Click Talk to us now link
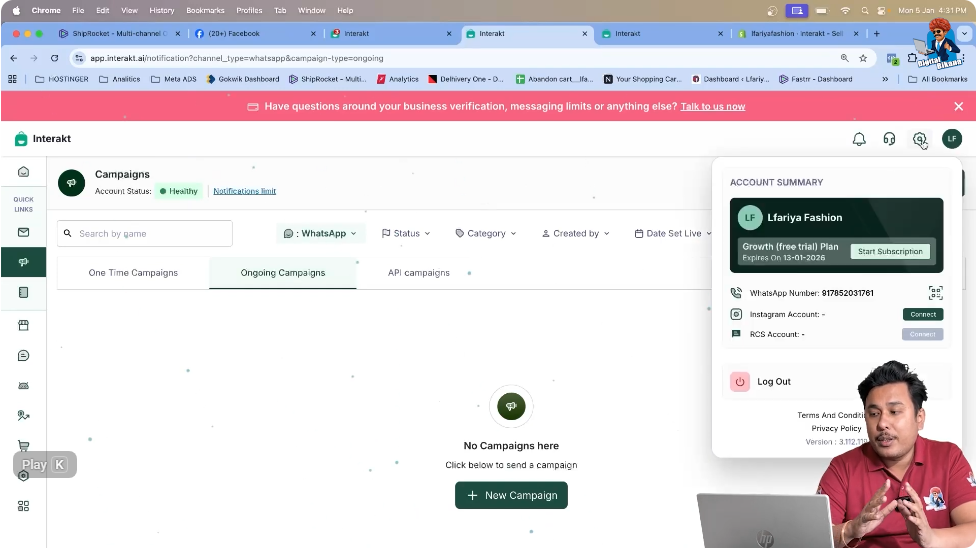977x550 pixels. click(x=713, y=107)
